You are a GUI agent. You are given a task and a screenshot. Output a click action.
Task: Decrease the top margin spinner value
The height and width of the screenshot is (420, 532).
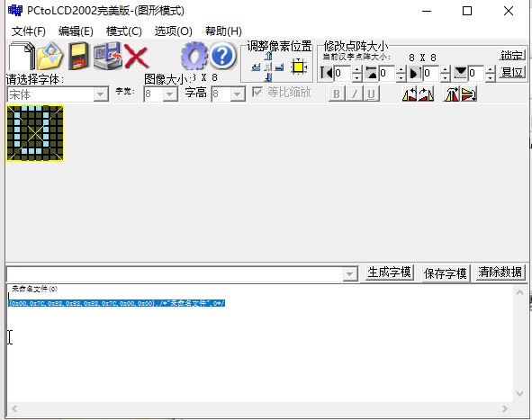401,77
